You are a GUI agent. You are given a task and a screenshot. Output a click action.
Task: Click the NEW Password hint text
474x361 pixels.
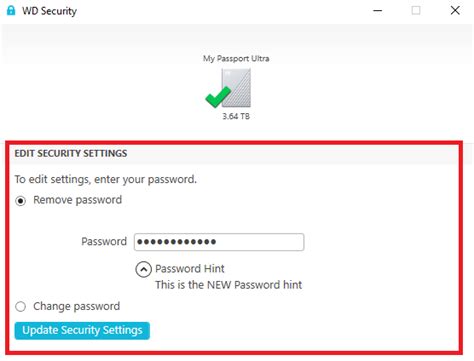tap(229, 285)
